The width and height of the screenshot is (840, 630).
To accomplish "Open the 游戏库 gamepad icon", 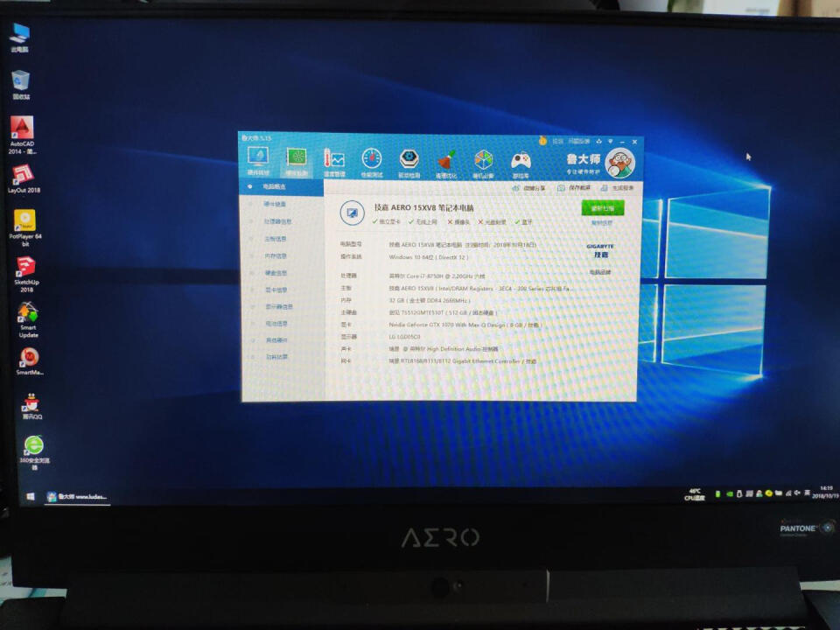I will (521, 164).
